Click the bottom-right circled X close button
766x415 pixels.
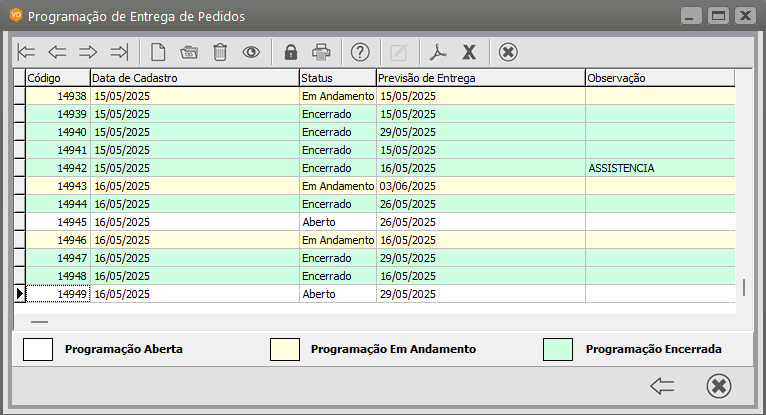click(x=718, y=386)
